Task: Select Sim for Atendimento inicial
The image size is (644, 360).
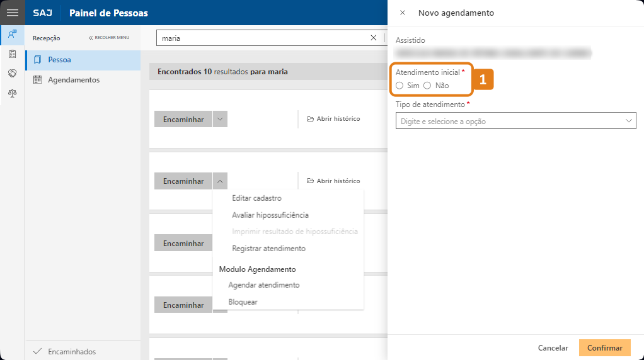Action: [x=400, y=86]
